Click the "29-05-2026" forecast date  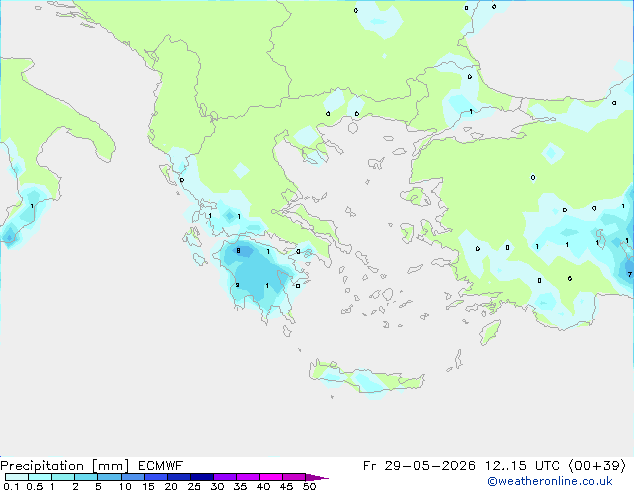430,466
